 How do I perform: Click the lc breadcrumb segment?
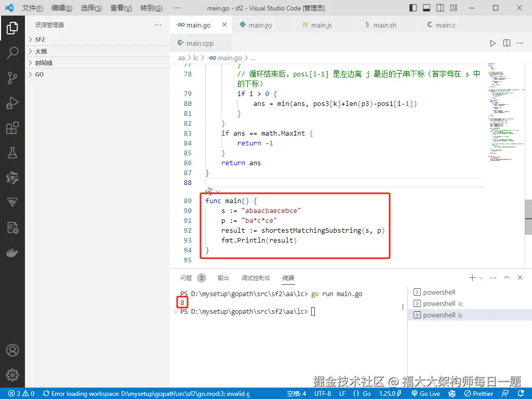pyautogui.click(x=196, y=58)
